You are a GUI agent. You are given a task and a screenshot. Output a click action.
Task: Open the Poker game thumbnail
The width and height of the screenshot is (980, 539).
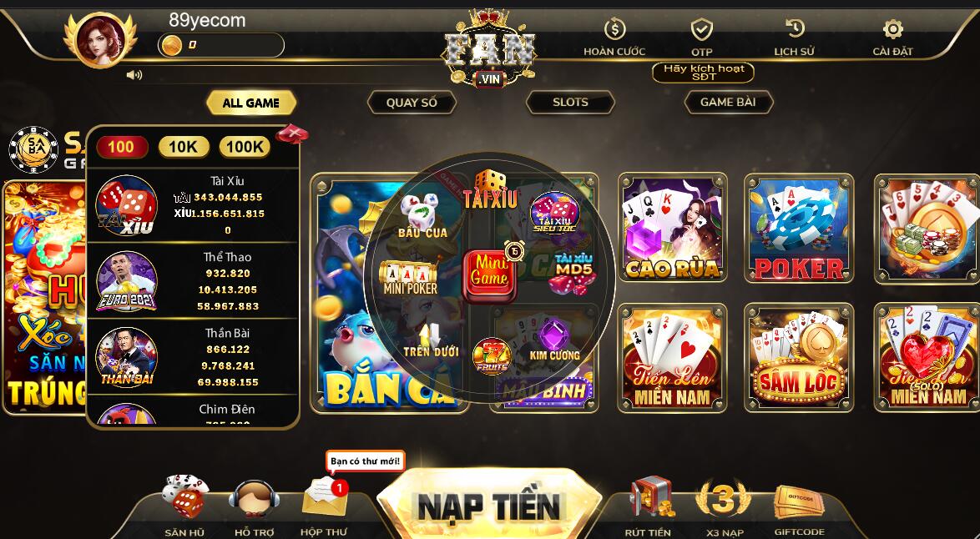tap(799, 228)
